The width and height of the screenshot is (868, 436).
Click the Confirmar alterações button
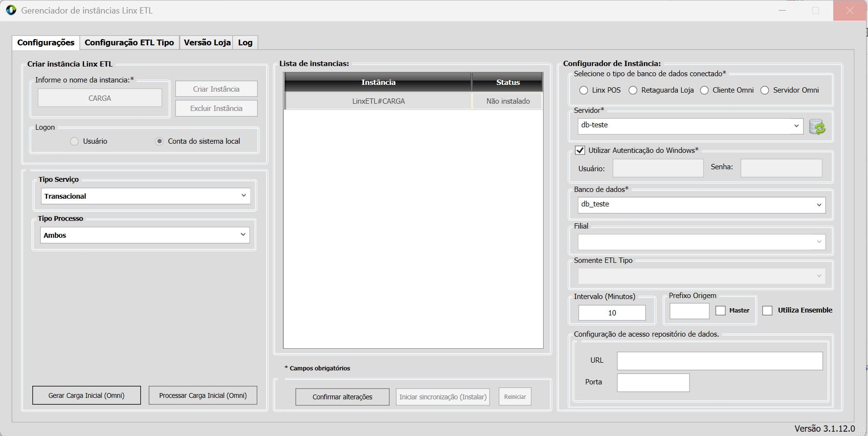[342, 397]
